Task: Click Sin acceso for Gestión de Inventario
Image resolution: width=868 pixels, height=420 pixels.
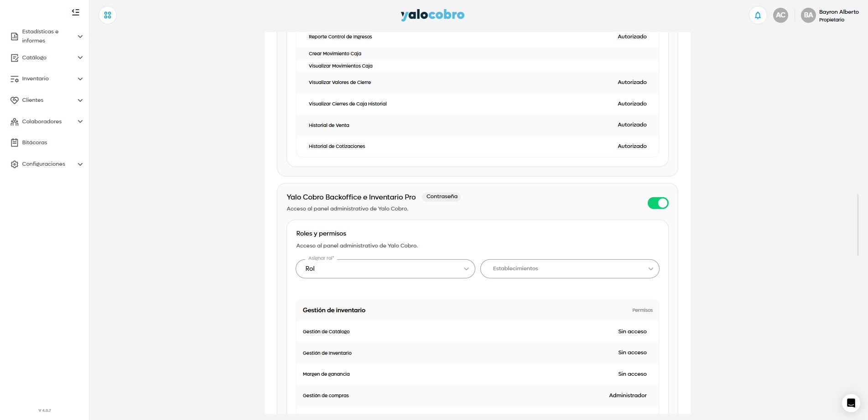Action: point(632,352)
